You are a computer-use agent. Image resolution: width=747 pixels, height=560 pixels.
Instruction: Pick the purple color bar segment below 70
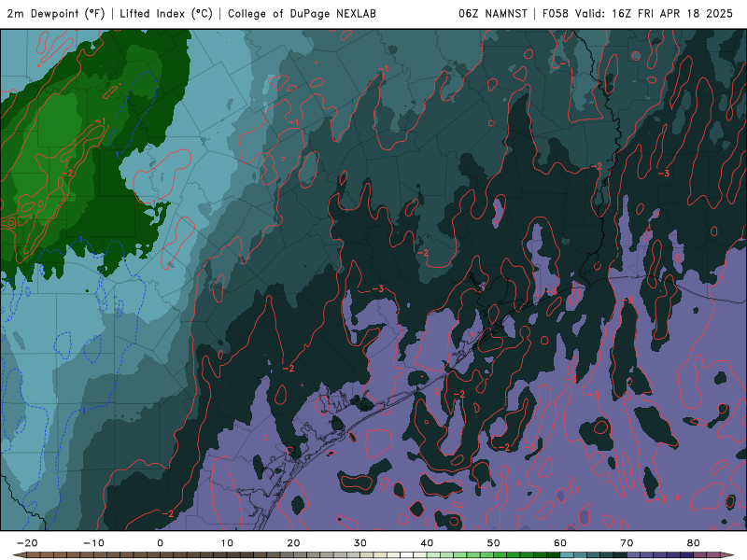[x=634, y=555]
